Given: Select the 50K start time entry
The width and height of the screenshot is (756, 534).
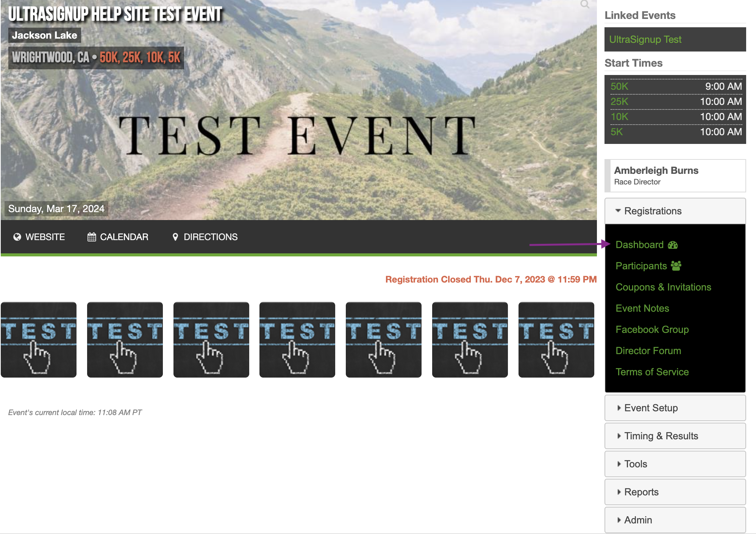Looking at the screenshot, I should 619,86.
